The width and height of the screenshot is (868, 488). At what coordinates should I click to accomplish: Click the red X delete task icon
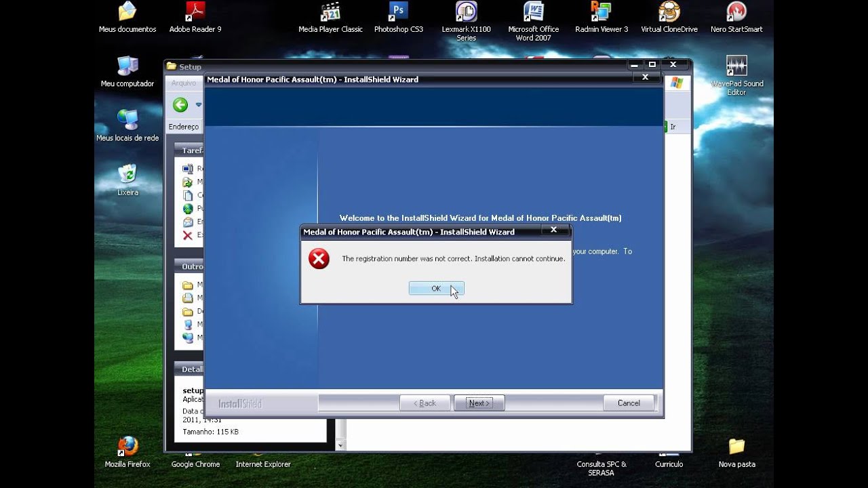tap(188, 235)
